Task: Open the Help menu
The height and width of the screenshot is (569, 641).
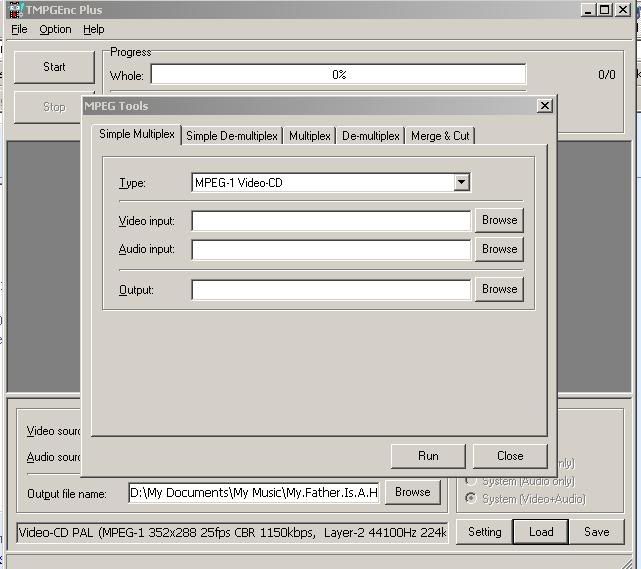Action: tap(94, 29)
